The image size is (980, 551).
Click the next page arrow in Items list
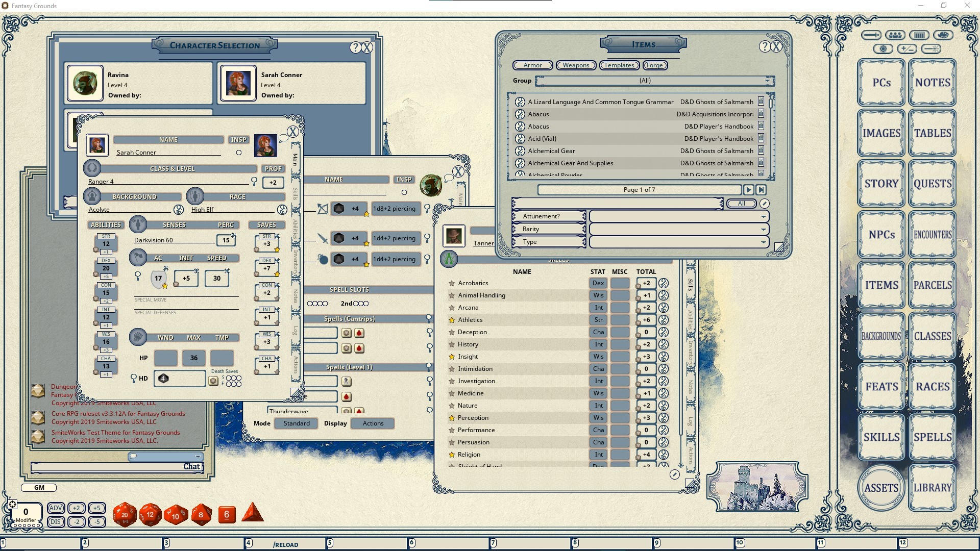click(x=749, y=189)
